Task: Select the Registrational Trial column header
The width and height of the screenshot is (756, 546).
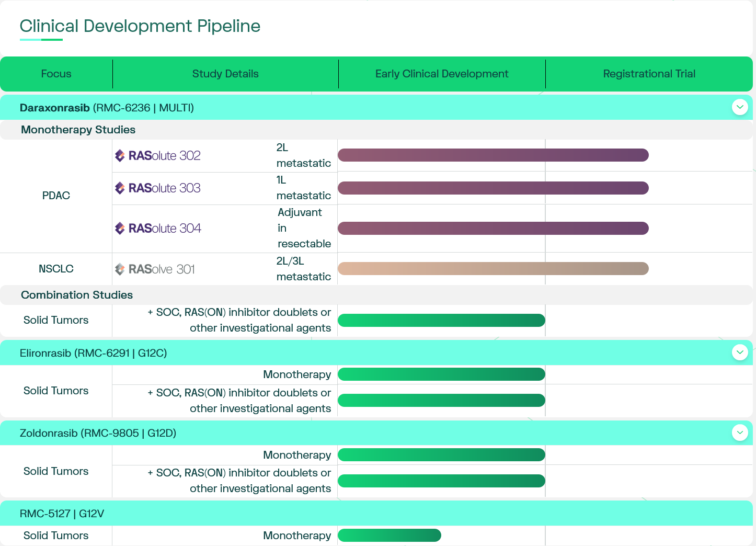Action: [x=649, y=74]
